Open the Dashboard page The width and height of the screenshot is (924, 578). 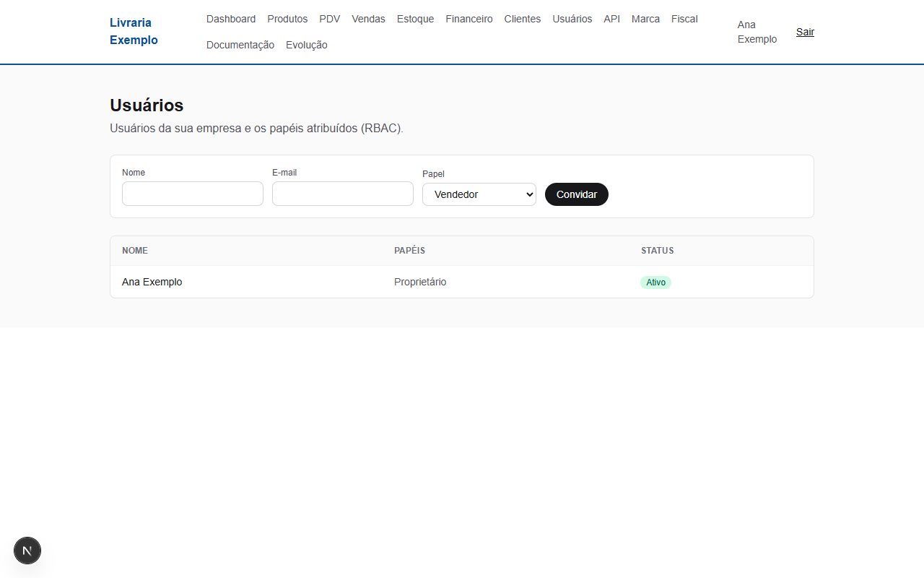[x=231, y=19]
